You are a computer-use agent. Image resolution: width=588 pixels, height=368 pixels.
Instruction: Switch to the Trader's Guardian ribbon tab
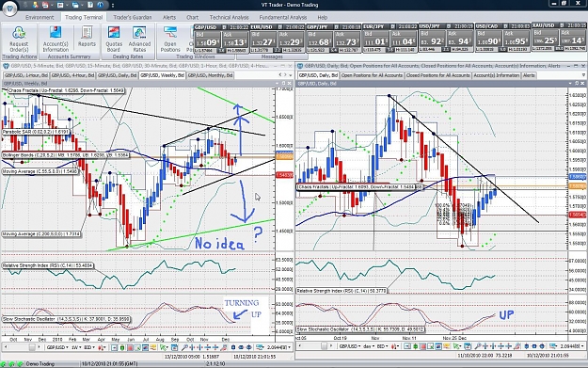coord(133,17)
